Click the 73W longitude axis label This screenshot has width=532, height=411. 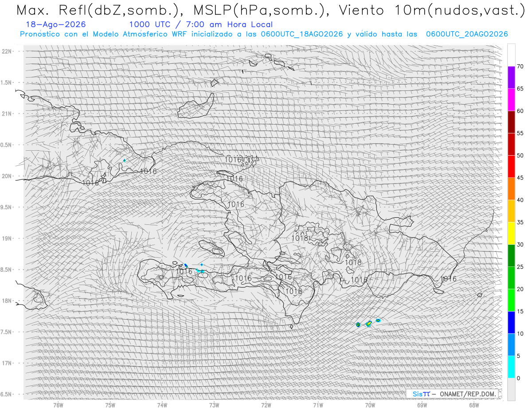pos(214,405)
